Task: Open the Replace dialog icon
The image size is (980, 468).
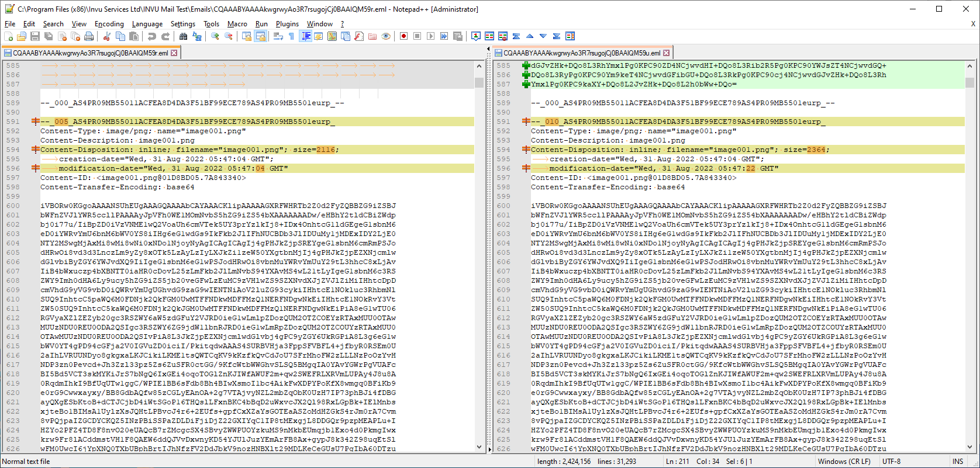Action: pyautogui.click(x=197, y=36)
